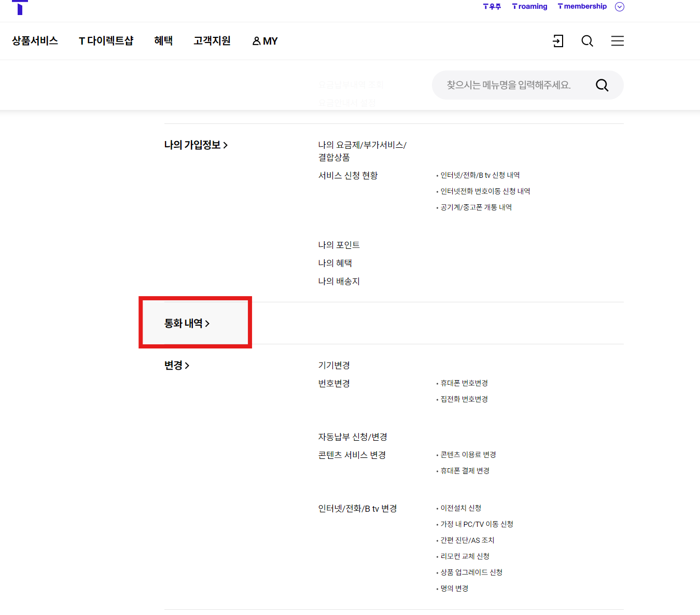Open 가정 내 PC/TV 이동 신청

[477, 524]
